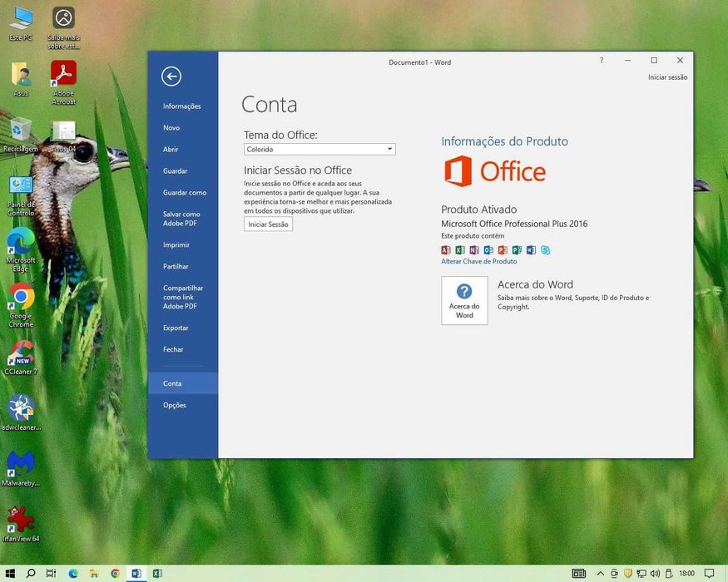This screenshot has height=582, width=728.
Task: Open Chrome from the taskbar
Action: click(x=115, y=574)
